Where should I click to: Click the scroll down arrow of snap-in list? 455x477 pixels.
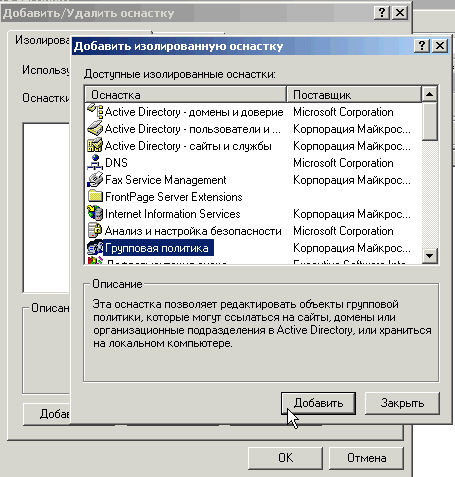(x=430, y=256)
